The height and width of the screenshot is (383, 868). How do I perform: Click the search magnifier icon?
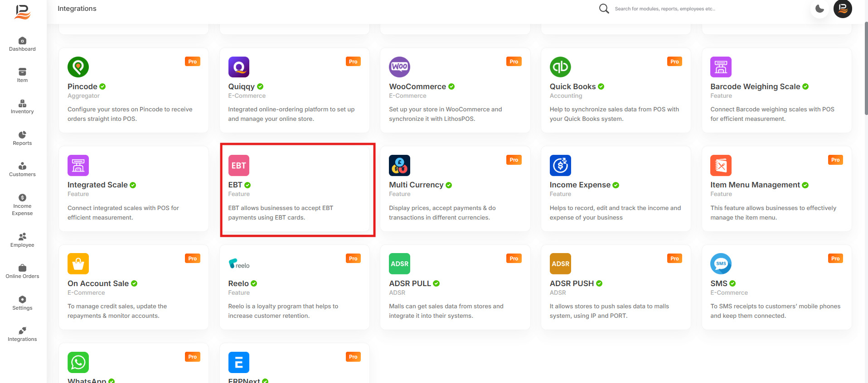pyautogui.click(x=604, y=9)
